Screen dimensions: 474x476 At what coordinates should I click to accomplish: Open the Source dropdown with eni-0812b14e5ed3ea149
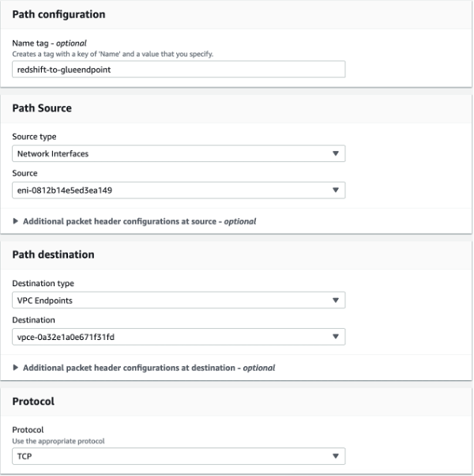tap(179, 190)
